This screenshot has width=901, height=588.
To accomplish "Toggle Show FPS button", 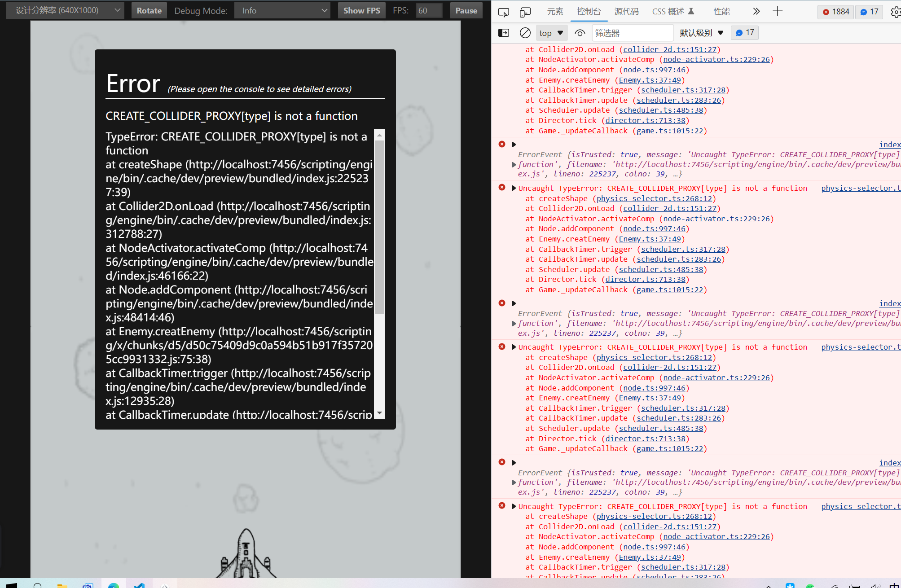I will (x=361, y=10).
